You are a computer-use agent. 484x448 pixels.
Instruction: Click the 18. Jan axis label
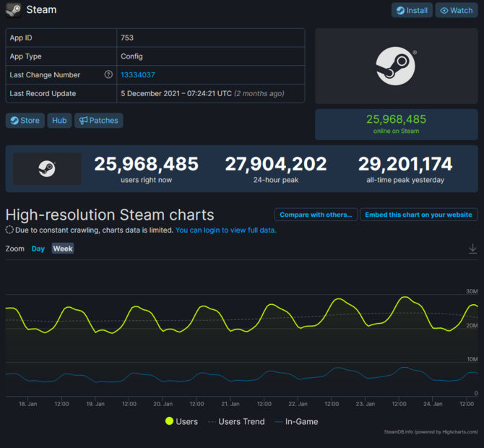[27, 404]
